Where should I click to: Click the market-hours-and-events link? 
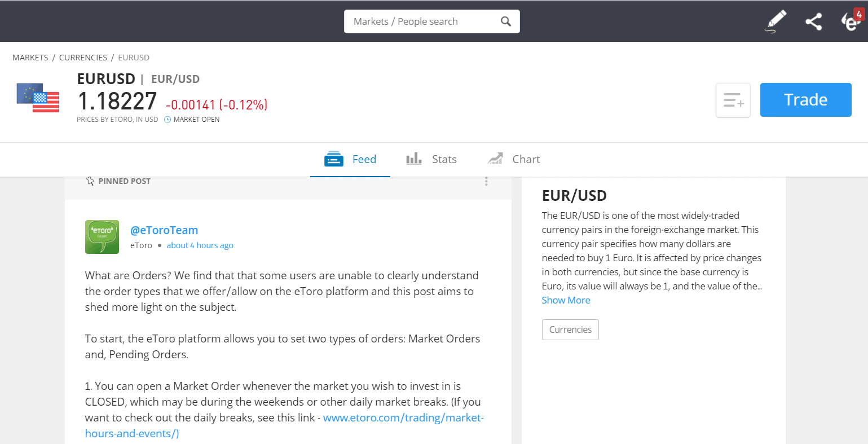(284, 426)
